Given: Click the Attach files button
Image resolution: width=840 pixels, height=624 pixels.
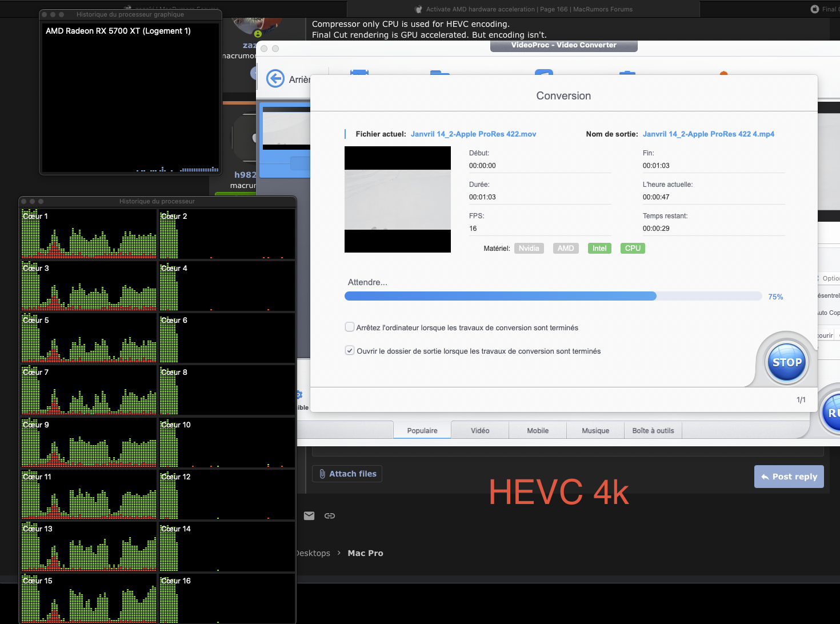Looking at the screenshot, I should click(x=347, y=474).
